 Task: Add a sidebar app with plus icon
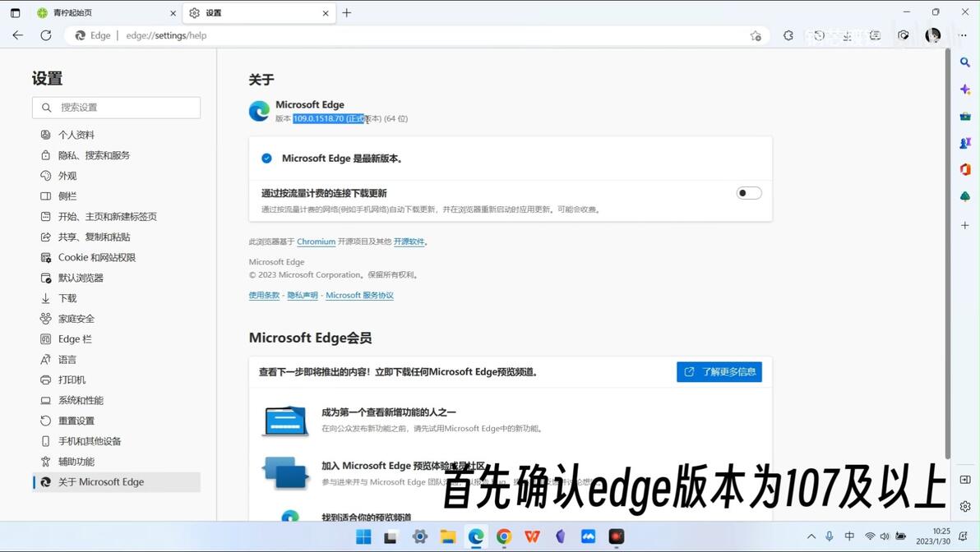[965, 225]
